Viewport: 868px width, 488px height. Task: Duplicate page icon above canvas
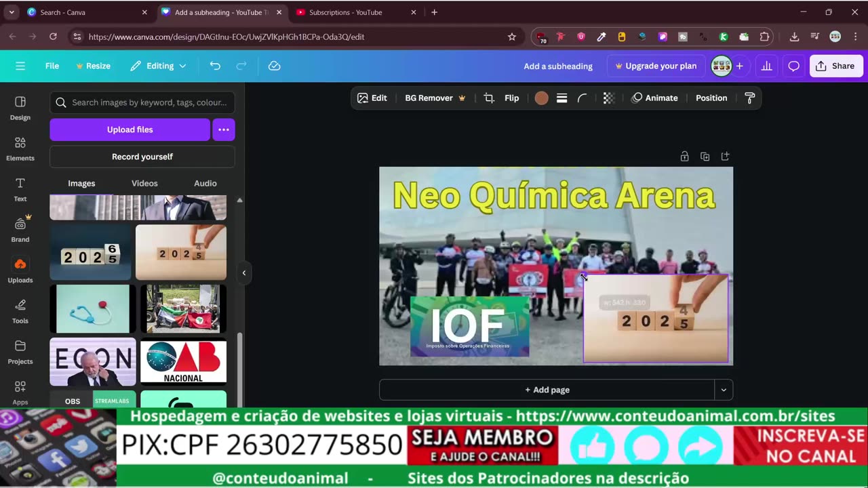pos(705,157)
